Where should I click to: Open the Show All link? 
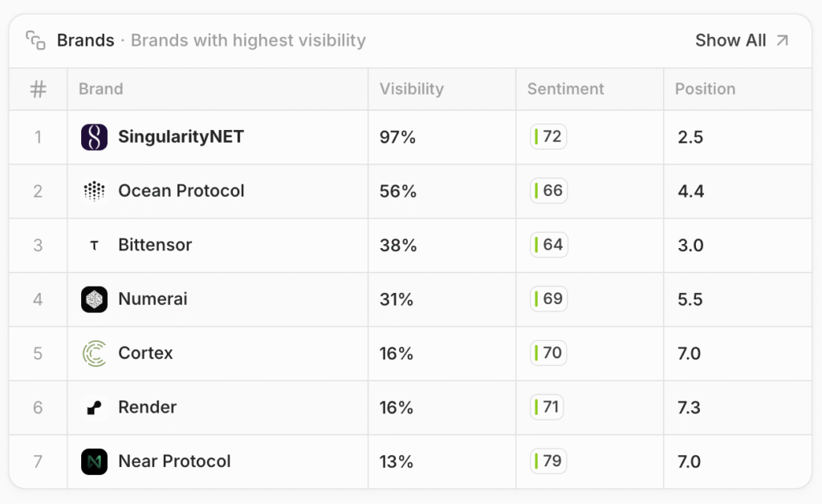coord(730,40)
